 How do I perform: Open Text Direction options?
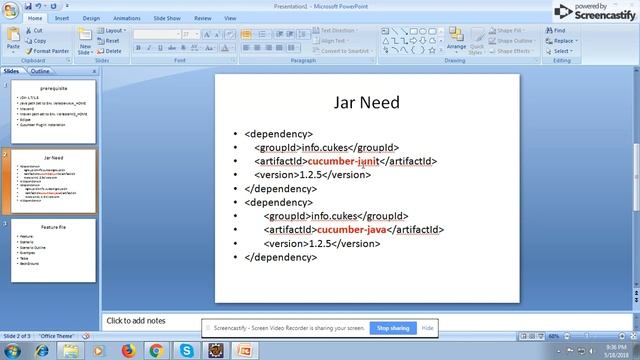click(x=335, y=31)
